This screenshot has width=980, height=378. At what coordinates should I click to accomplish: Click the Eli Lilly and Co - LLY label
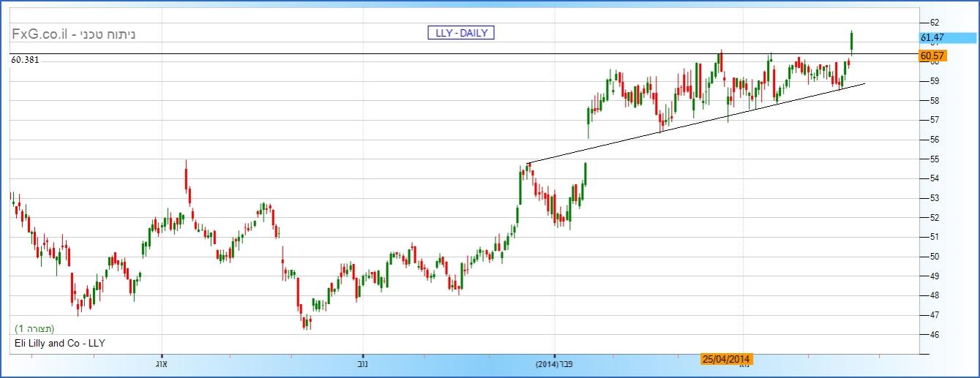coord(60,342)
